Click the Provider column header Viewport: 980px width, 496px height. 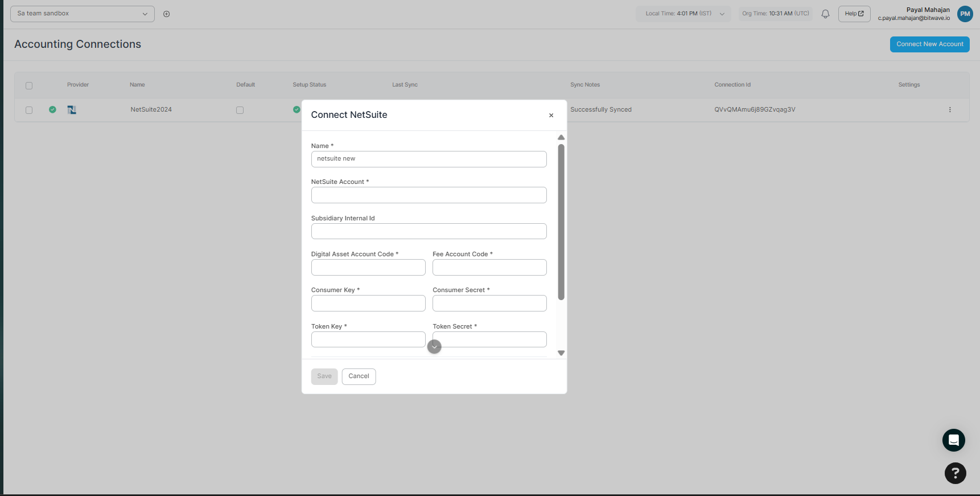[78, 85]
